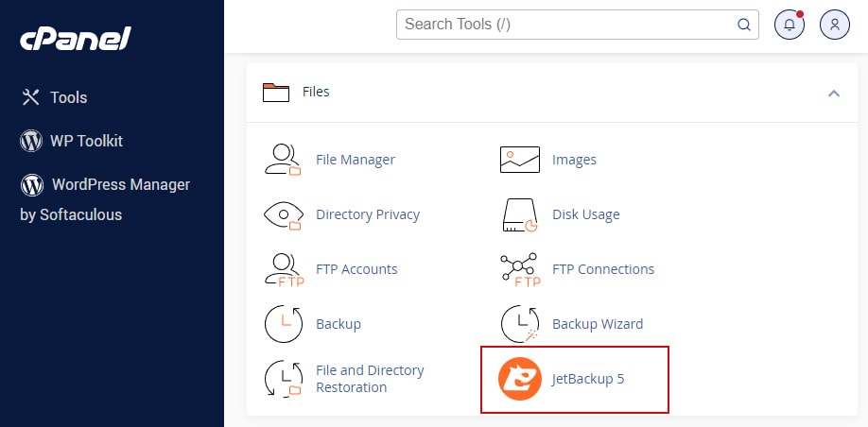Viewport: 868px width, 427px height.
Task: Open the FTP Accounts link
Action: pyautogui.click(x=356, y=269)
